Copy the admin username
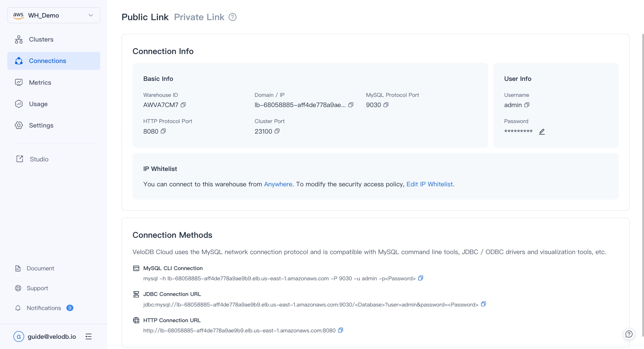The height and width of the screenshot is (349, 644). point(527,105)
